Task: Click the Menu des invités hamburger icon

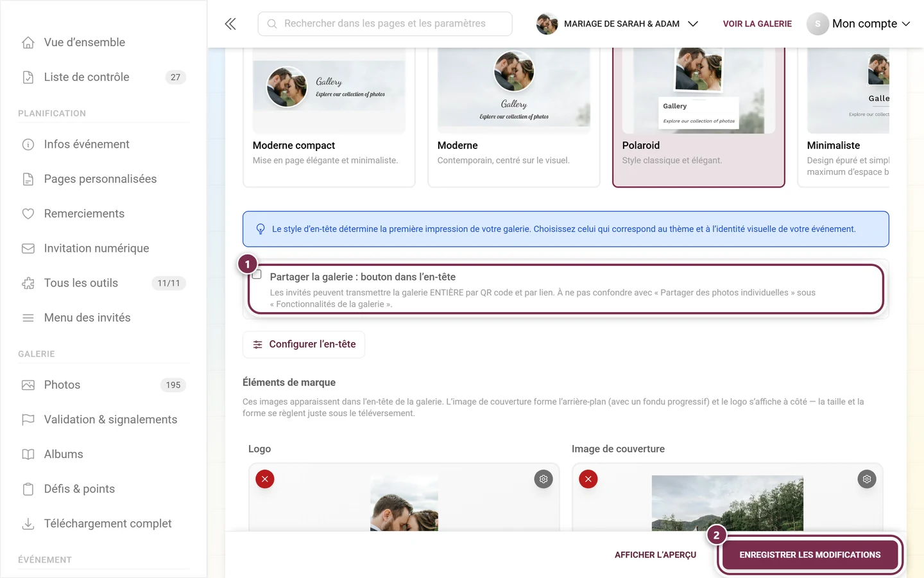Action: pos(28,318)
